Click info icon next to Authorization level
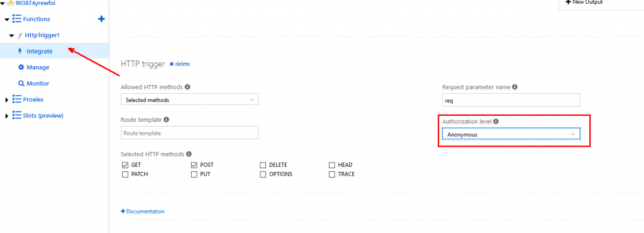644x233 pixels. pyautogui.click(x=496, y=122)
